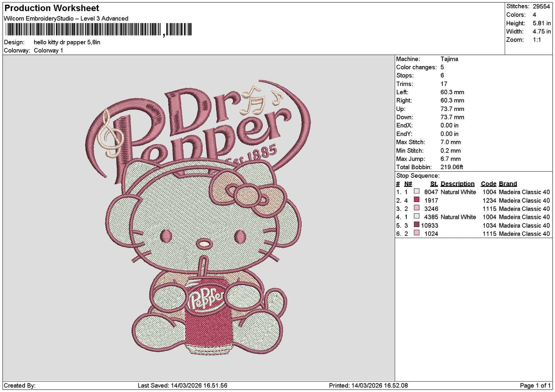The height and width of the screenshot is (392, 555).
Task: Click the Natural White swatch in row 1
Action: point(417,192)
